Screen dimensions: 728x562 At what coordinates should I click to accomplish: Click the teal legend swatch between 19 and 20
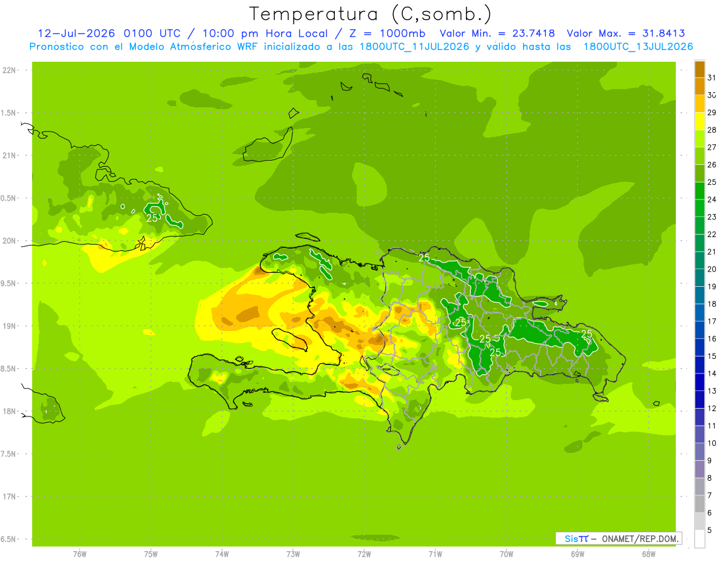pyautogui.click(x=699, y=278)
